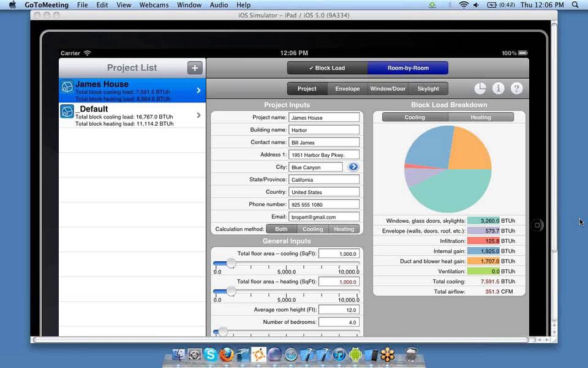Open the Help menu

(243, 5)
